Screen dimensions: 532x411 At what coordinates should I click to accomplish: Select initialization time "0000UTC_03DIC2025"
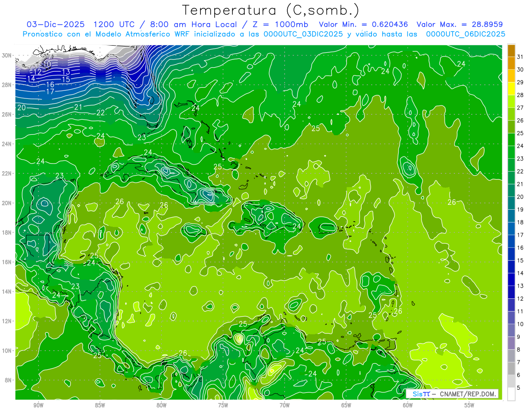tap(303, 34)
